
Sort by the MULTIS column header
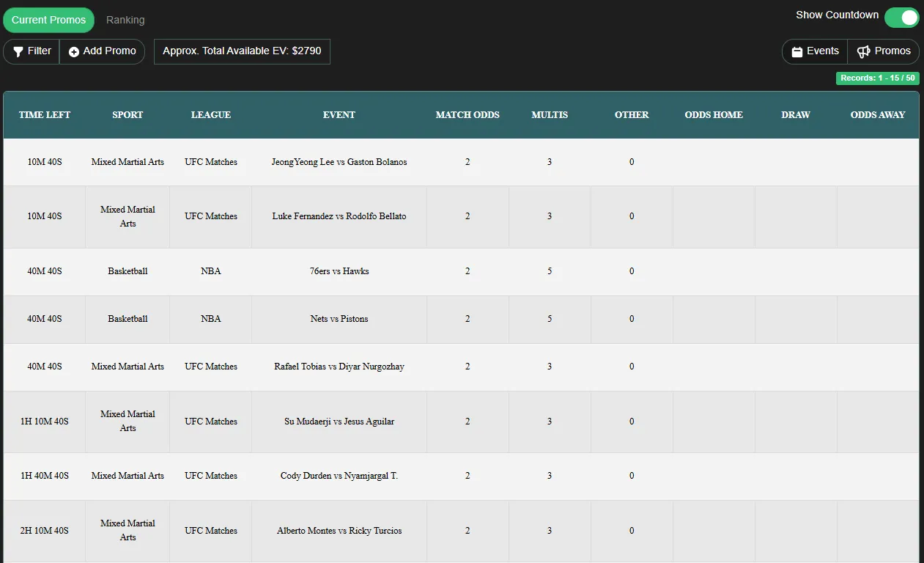550,115
